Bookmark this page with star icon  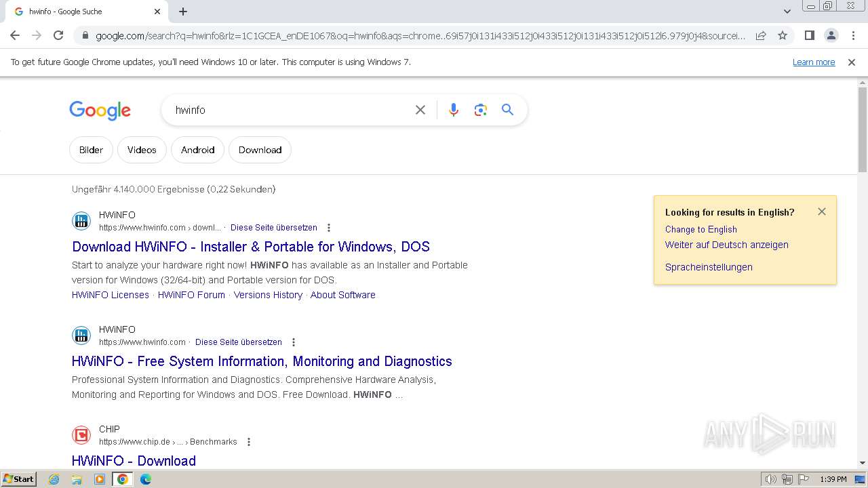(x=783, y=35)
